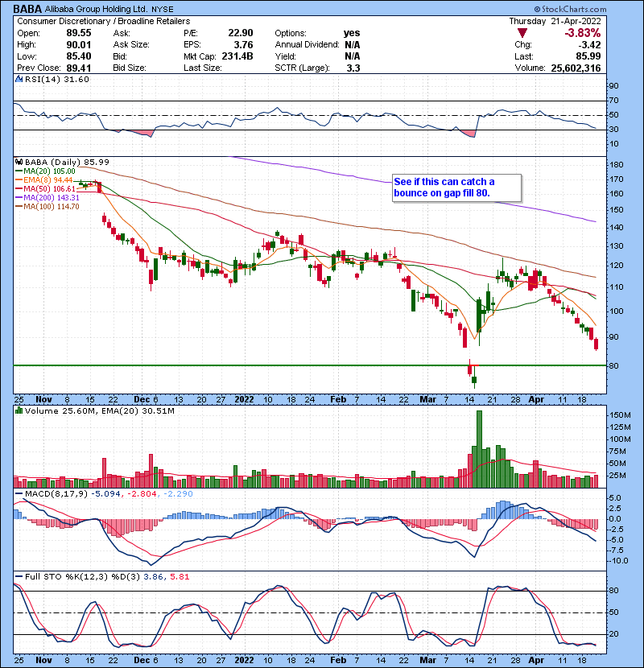Click the StockCharts.com label
Screen dimensions: 644x668
570,9
